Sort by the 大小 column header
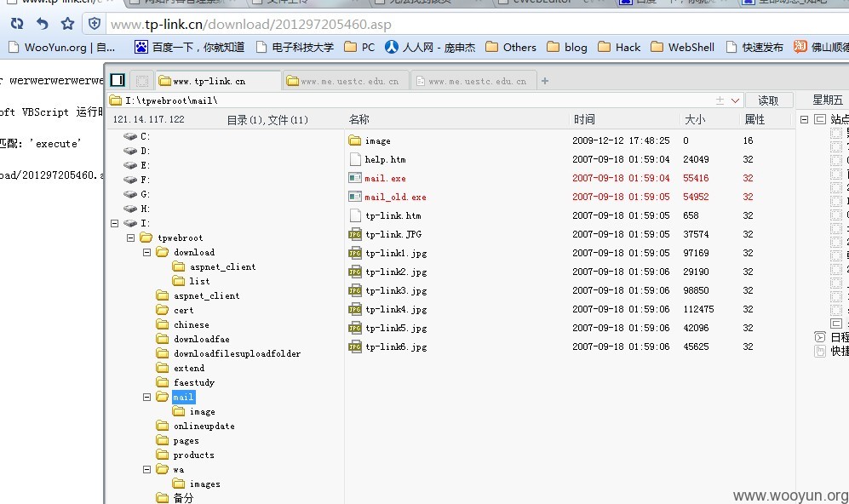Viewport: 849px width, 504px height. [x=695, y=119]
